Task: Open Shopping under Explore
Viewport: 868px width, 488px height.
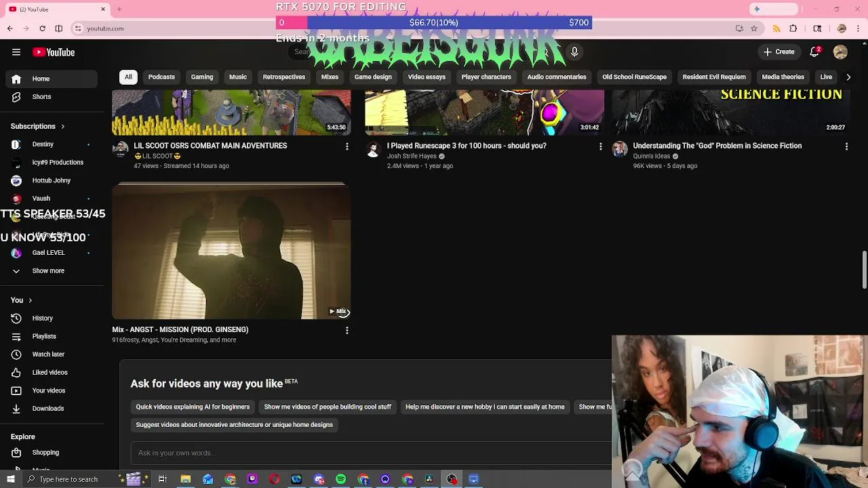Action: click(52, 453)
